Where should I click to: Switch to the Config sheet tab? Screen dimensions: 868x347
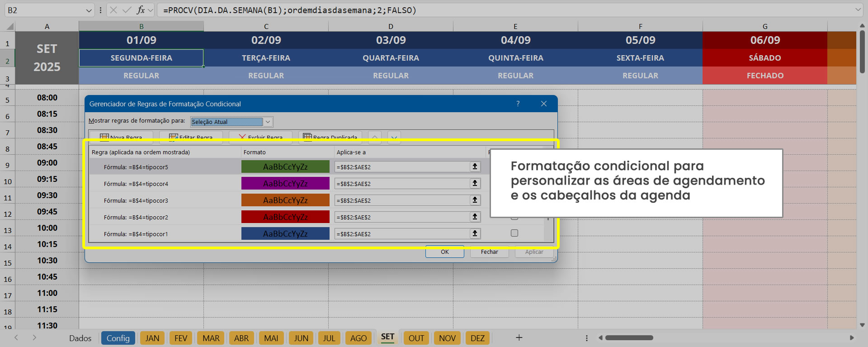pyautogui.click(x=118, y=338)
